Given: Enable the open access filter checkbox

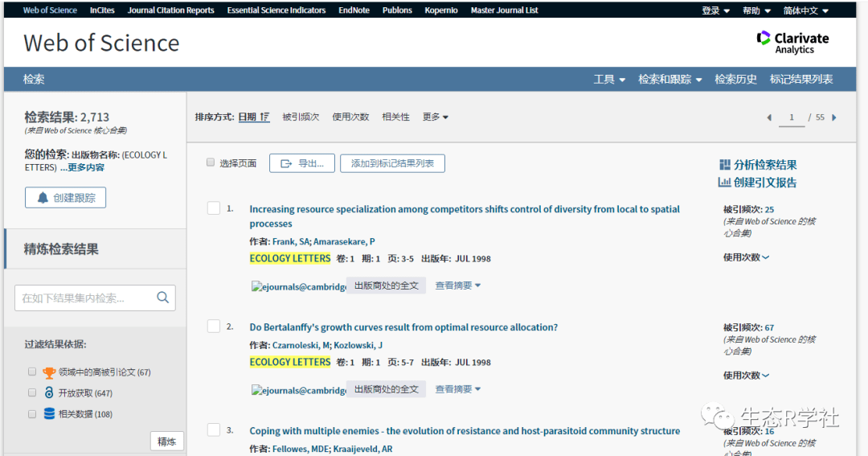Looking at the screenshot, I should [32, 393].
